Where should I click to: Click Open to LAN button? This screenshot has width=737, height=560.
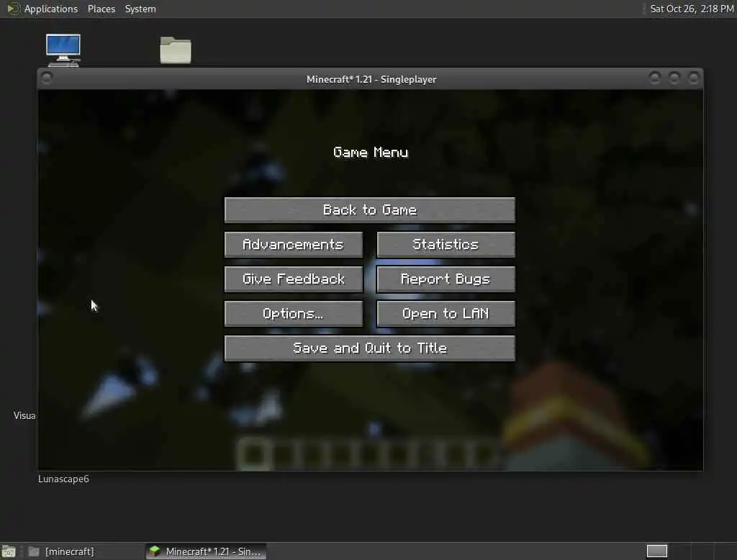pyautogui.click(x=446, y=314)
